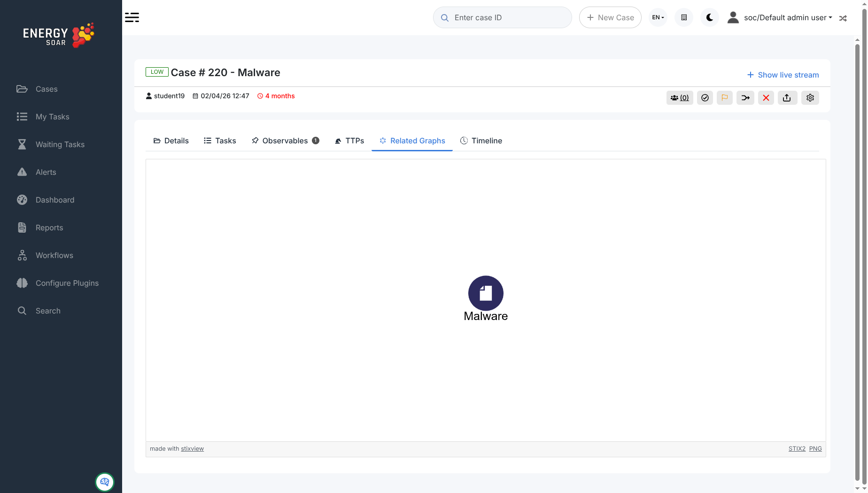Click the export case upload icon
This screenshot has width=868, height=493.
(x=787, y=98)
